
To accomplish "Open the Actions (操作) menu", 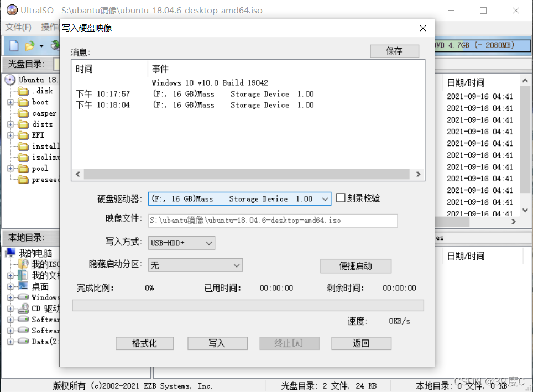I will [x=49, y=27].
